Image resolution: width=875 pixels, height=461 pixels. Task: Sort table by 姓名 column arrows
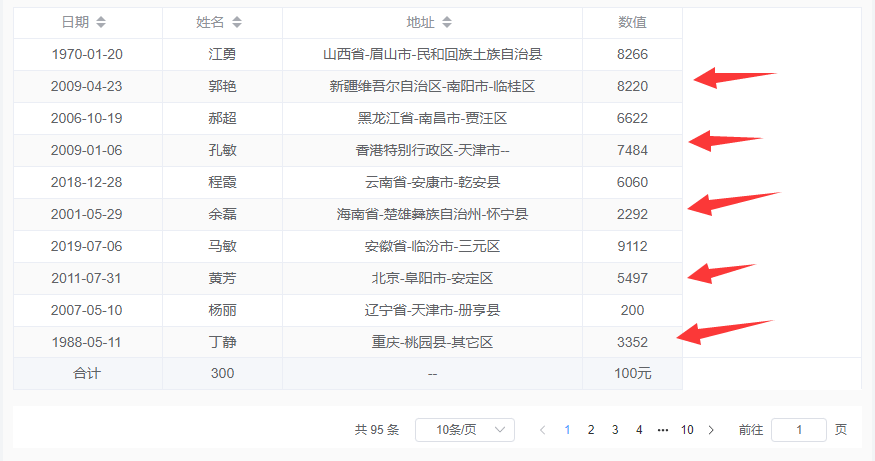pos(237,22)
